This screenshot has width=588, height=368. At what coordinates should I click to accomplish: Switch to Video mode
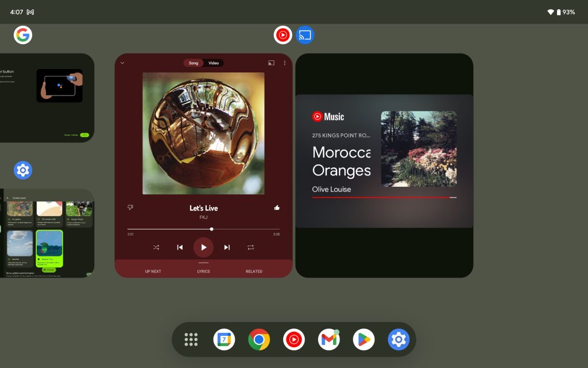pyautogui.click(x=214, y=63)
